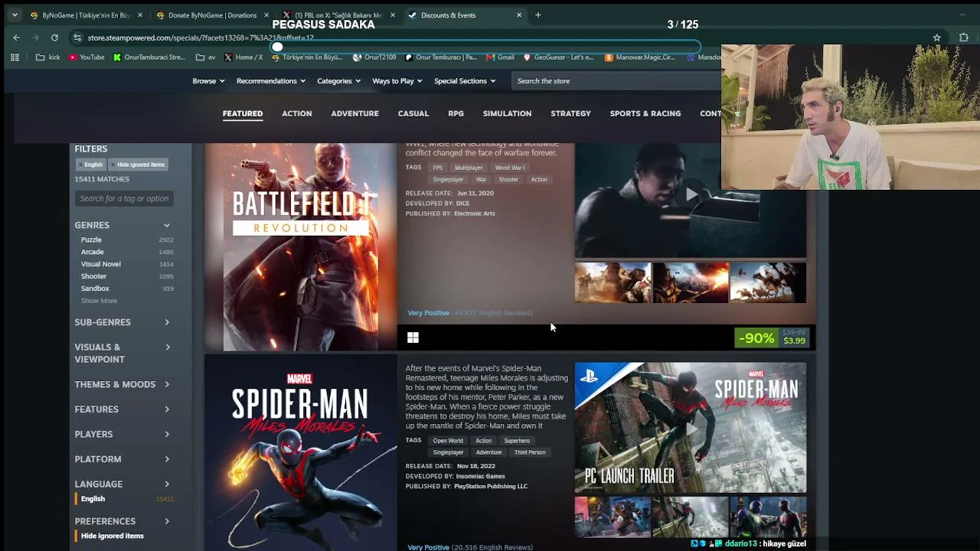This screenshot has width=980, height=551.
Task: Open the Battlefield 1 Revolution cover art
Action: click(x=301, y=246)
